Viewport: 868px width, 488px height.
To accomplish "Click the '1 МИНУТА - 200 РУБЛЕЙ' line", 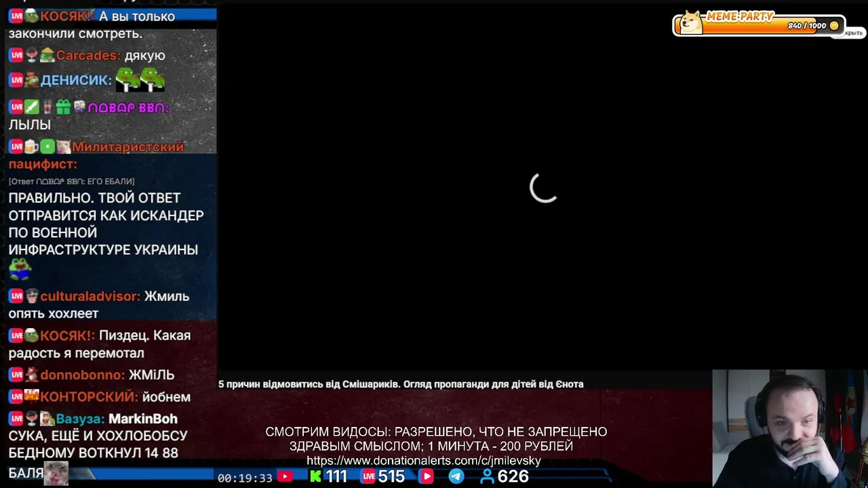I will (x=500, y=446).
